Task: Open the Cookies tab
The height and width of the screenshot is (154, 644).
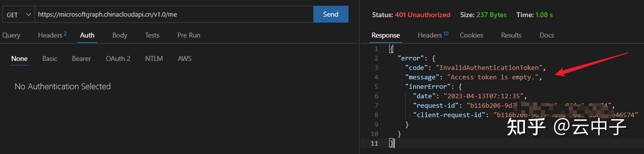Action: [x=471, y=35]
